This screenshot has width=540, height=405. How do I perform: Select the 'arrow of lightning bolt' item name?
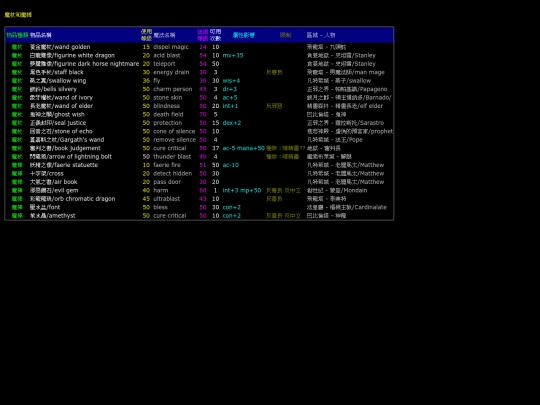(x=71, y=157)
